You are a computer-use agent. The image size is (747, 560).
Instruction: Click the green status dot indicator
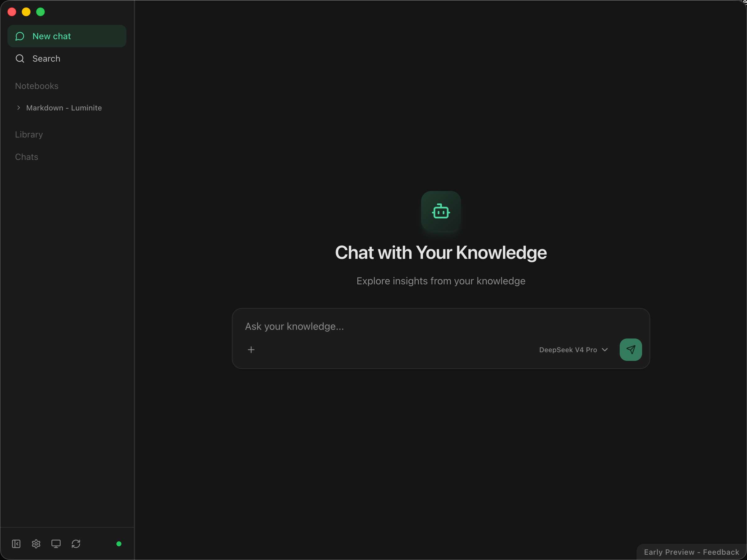click(x=119, y=544)
